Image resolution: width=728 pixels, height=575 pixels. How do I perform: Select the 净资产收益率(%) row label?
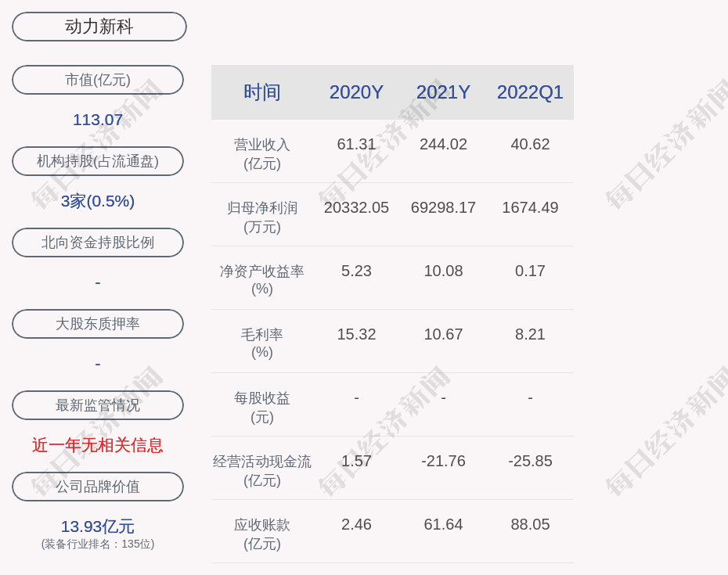pyautogui.click(x=262, y=280)
